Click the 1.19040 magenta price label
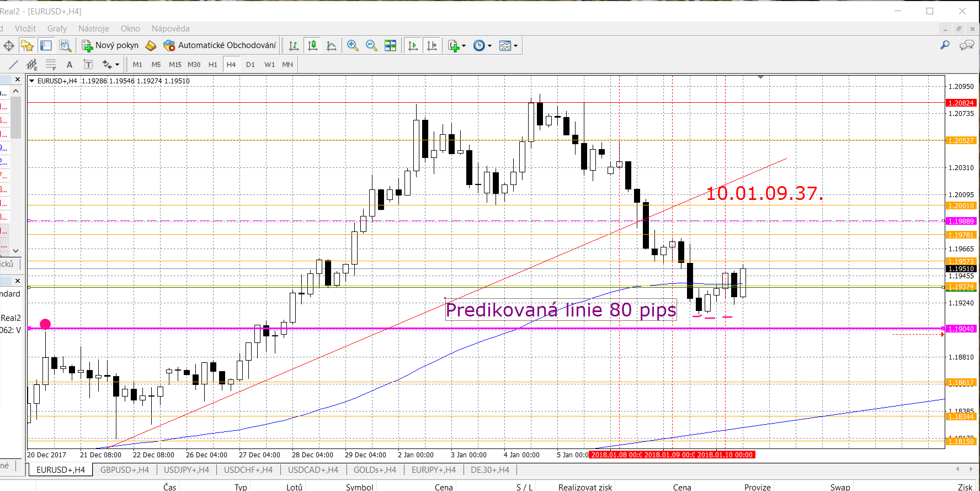Viewport: 980px width, 491px height. 961,329
